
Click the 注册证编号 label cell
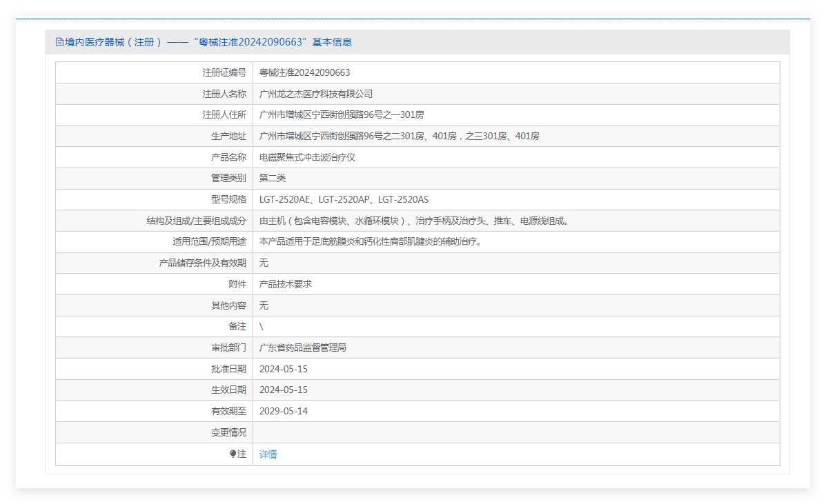pos(155,72)
